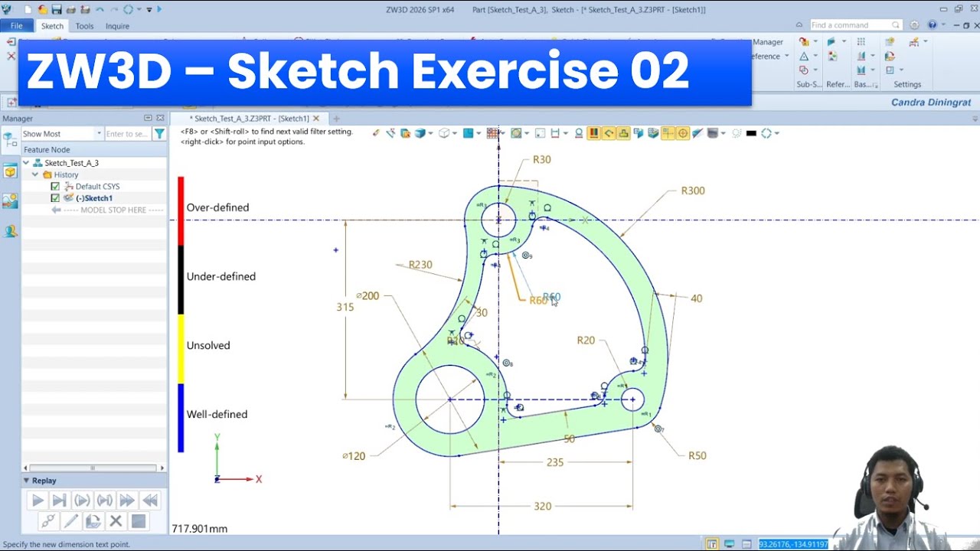This screenshot has width=980, height=551.
Task: Click the Replay rewind button
Action: click(x=150, y=500)
